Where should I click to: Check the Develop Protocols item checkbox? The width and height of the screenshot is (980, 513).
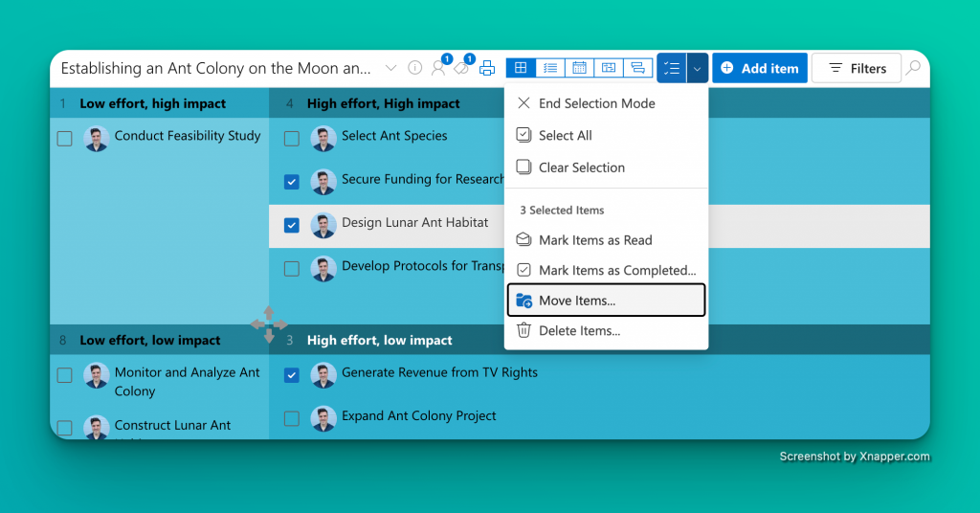(291, 269)
